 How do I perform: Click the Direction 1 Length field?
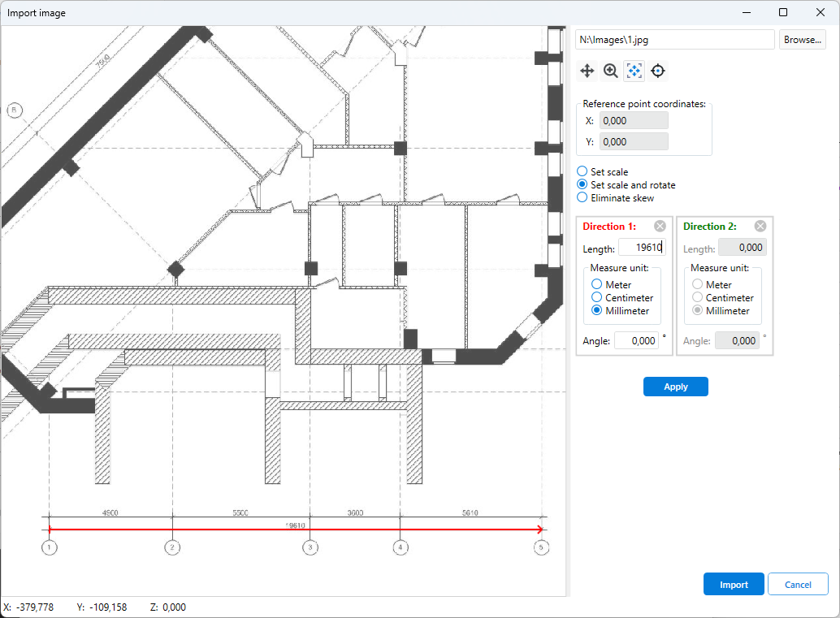pos(642,248)
